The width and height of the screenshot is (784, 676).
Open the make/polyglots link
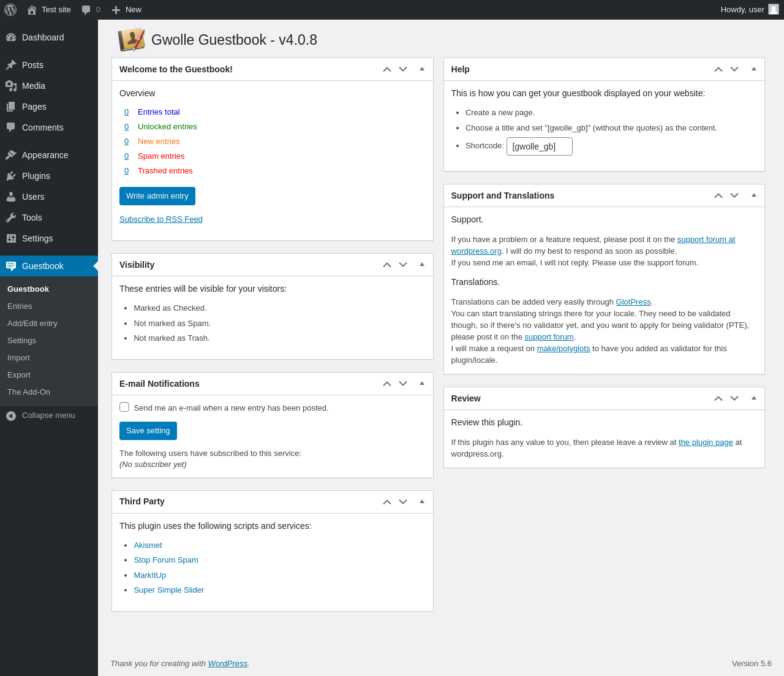click(x=563, y=349)
